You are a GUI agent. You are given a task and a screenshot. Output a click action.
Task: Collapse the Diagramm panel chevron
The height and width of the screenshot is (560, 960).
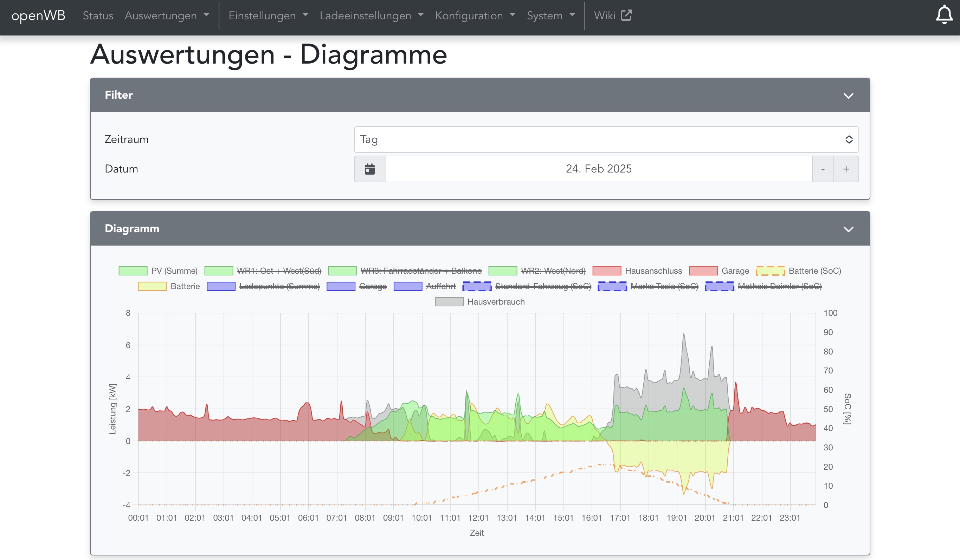point(848,229)
